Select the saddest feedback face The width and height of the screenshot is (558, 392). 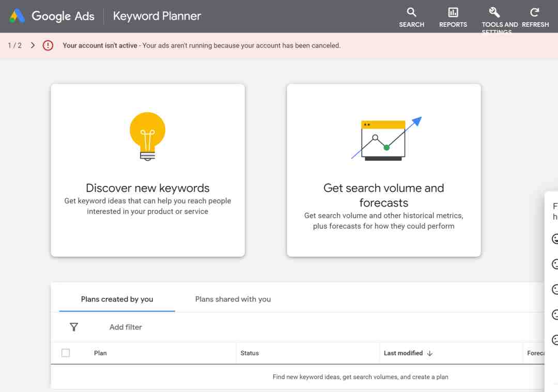tap(555, 340)
